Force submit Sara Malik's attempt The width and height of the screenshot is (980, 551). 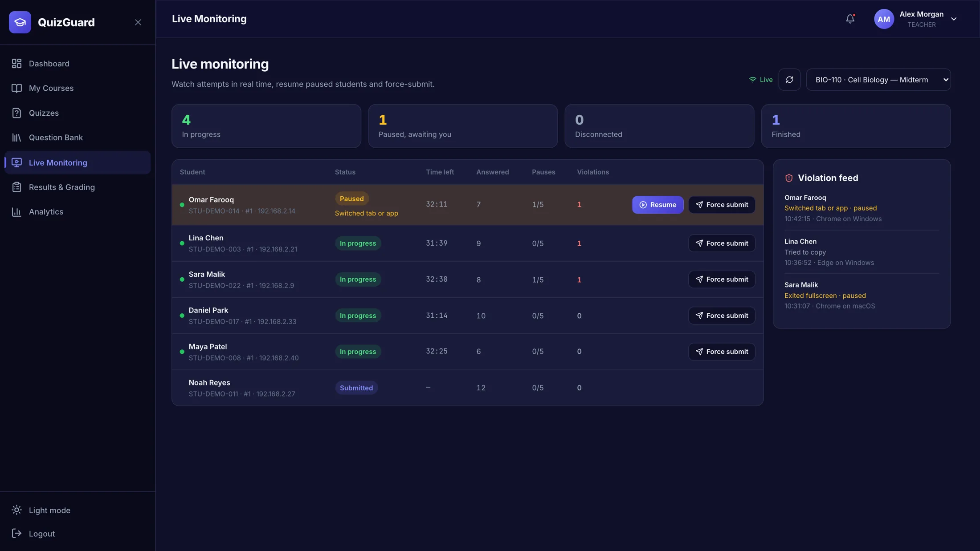[722, 280]
